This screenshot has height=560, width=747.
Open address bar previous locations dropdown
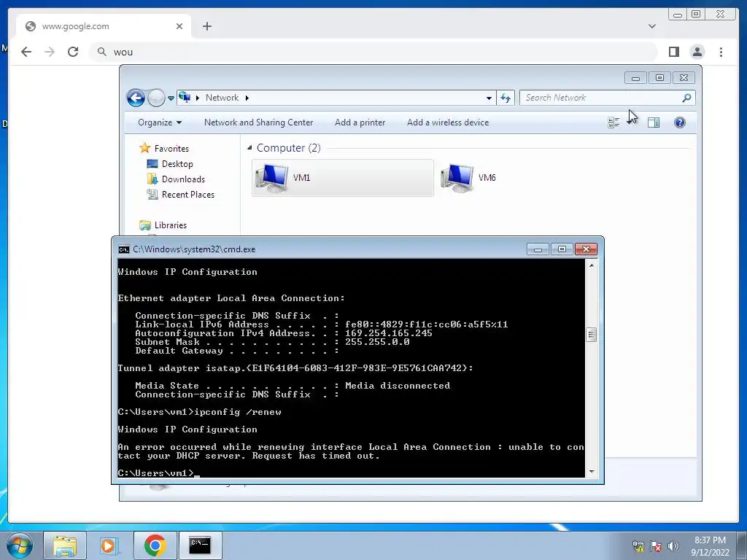point(489,98)
